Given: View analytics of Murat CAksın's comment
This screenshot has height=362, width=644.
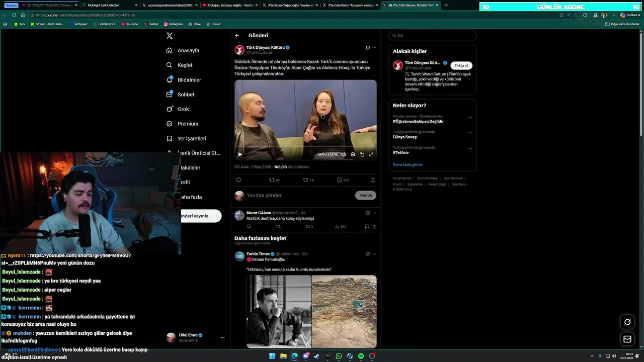Looking at the screenshot, I should point(341,227).
